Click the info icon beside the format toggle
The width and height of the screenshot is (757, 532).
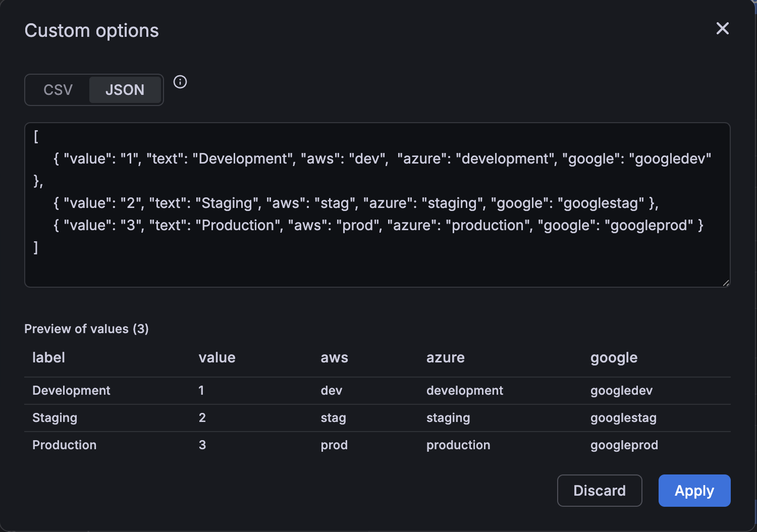pyautogui.click(x=180, y=82)
